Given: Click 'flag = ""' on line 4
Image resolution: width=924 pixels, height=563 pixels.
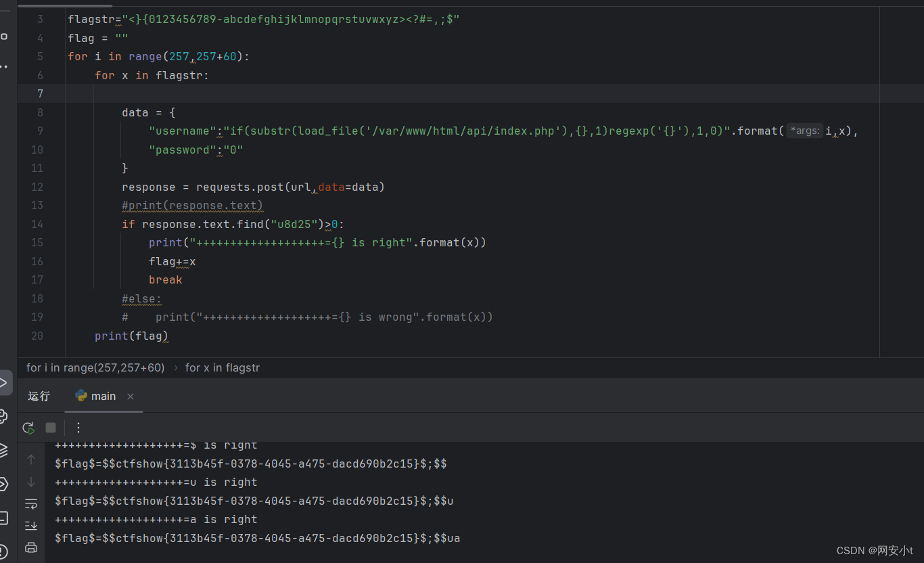Looking at the screenshot, I should pyautogui.click(x=98, y=38).
